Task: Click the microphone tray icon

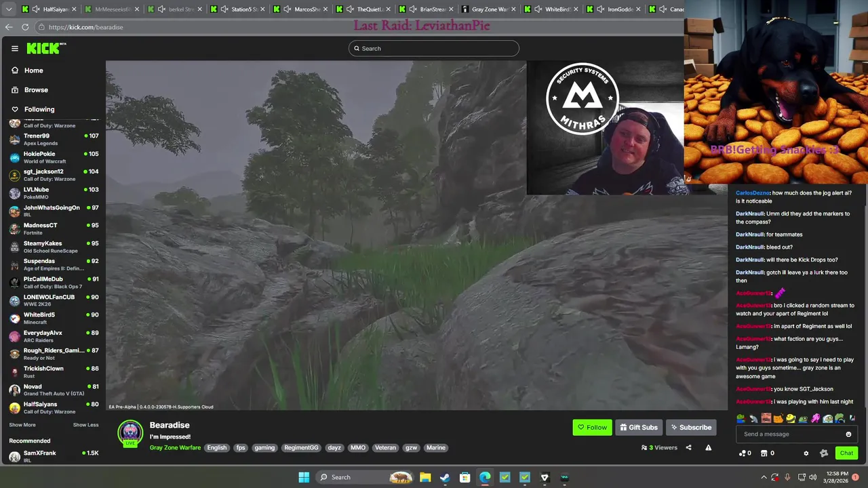Action: tap(787, 477)
